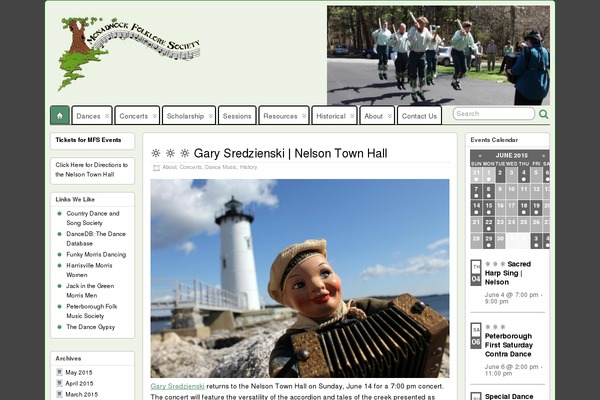Open the Special Dance event title
The height and width of the screenshot is (400, 600).
click(509, 396)
